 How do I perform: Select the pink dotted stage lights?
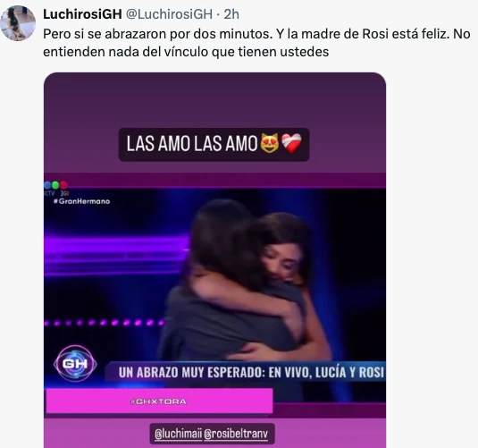[x=105, y=323]
